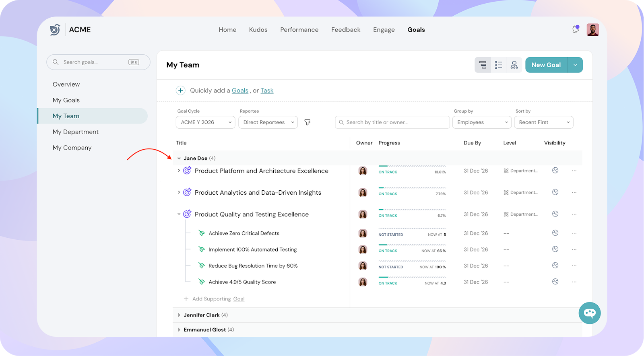
Task: Open more options for Product Quality goal
Action: pyautogui.click(x=574, y=214)
